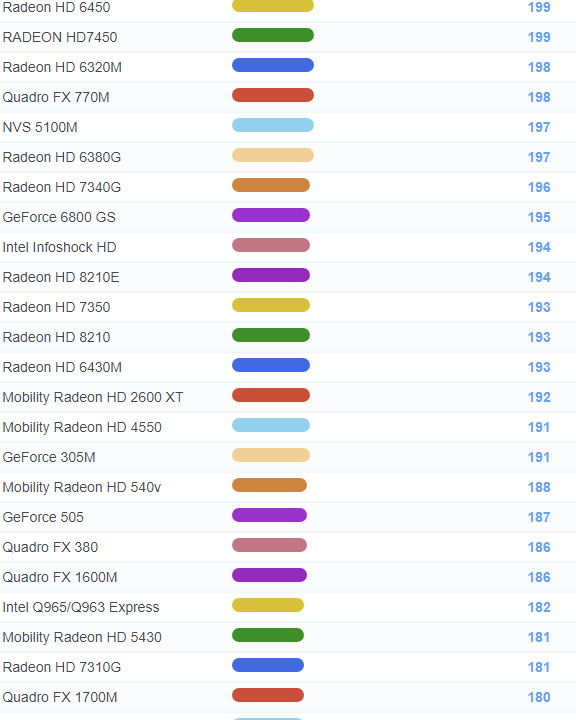Select score 191 of Mobility Radeon HD 4550
Screen dimensions: 576x720
tap(539, 427)
